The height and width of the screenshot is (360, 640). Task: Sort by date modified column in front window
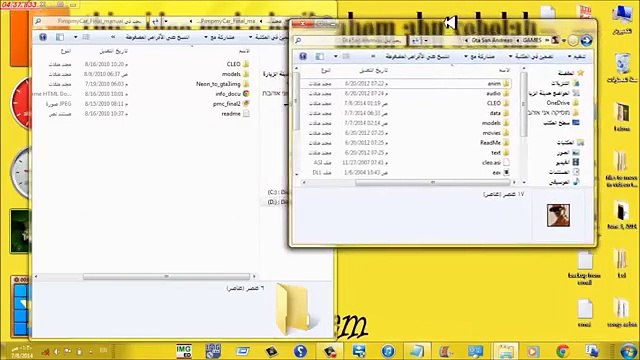373,71
